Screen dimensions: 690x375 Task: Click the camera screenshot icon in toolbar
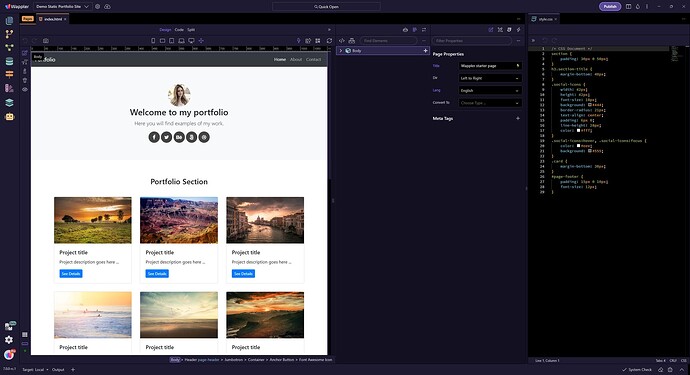46,40
